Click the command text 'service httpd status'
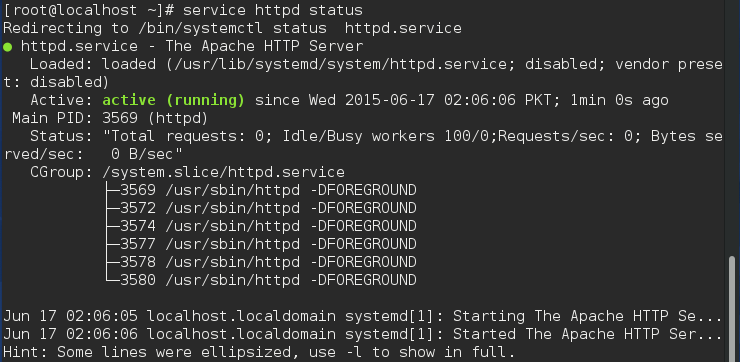The width and height of the screenshot is (740, 362). [273, 10]
